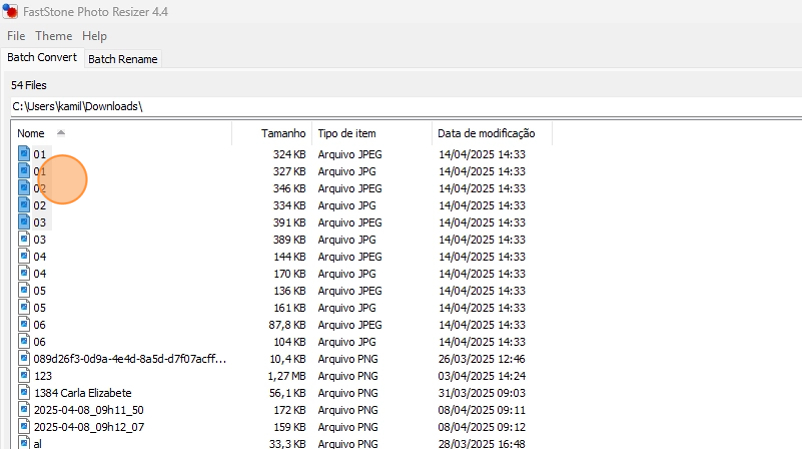The height and width of the screenshot is (449, 802).
Task: Click the icon of the 87,8 KB file 06
Action: (25, 325)
